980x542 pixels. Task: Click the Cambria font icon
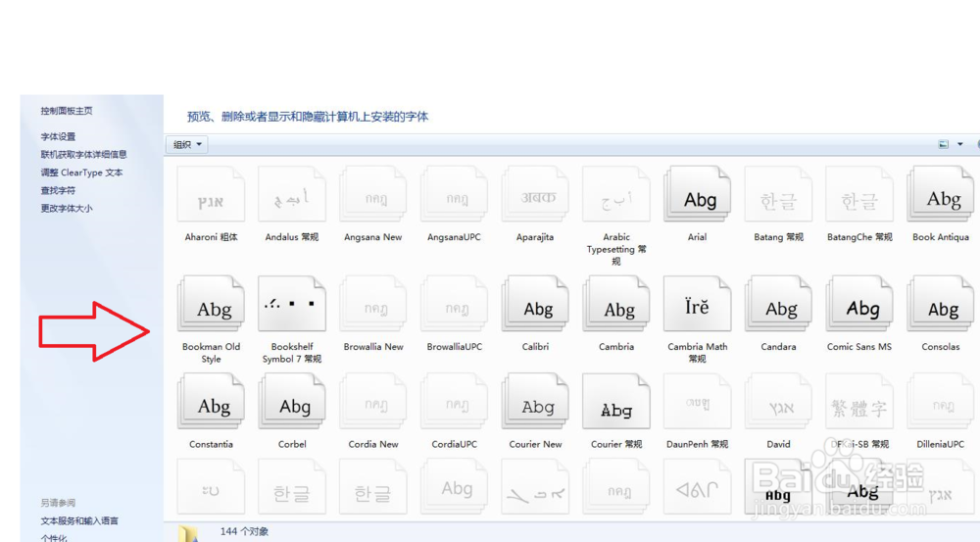tap(616, 304)
